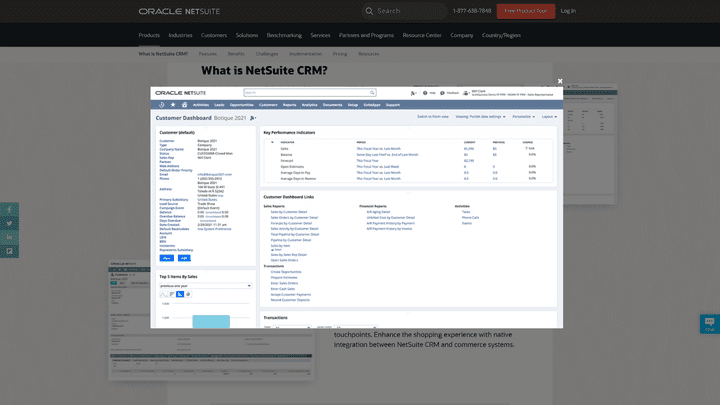Open the Benchmarking site menu
The image size is (720, 405).
click(284, 35)
